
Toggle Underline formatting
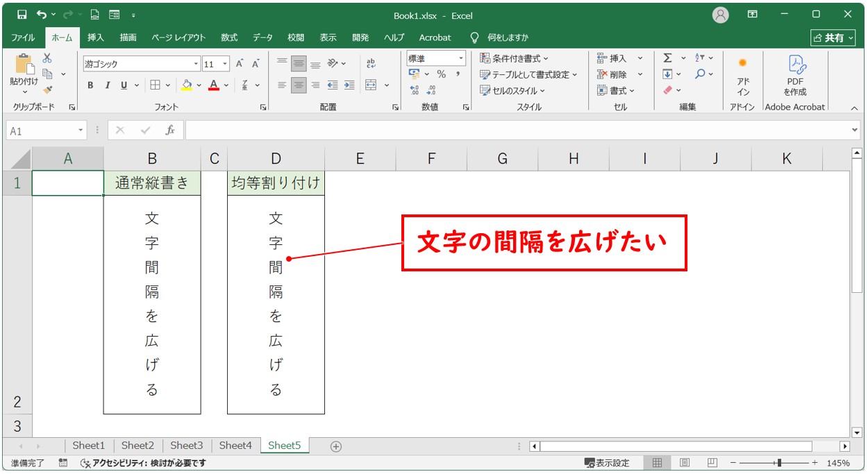(x=124, y=85)
